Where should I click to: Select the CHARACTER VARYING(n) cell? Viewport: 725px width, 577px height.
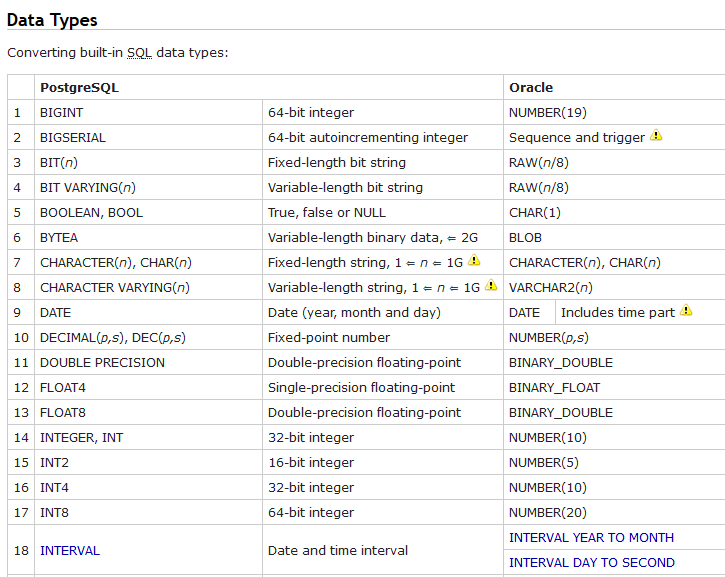tap(148, 287)
